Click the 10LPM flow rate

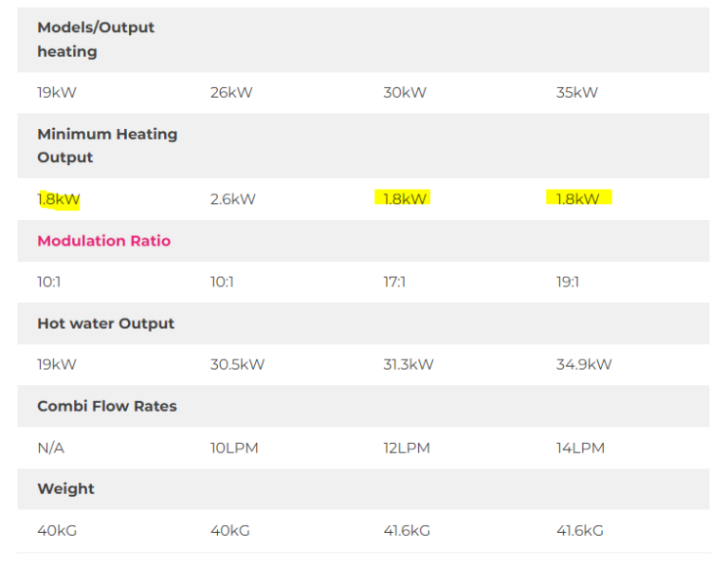click(234, 448)
